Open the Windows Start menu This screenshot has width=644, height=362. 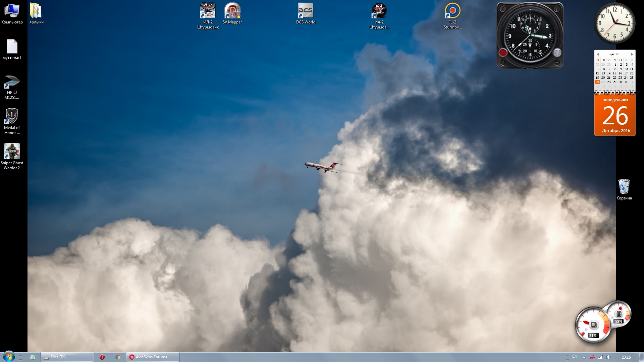9,357
